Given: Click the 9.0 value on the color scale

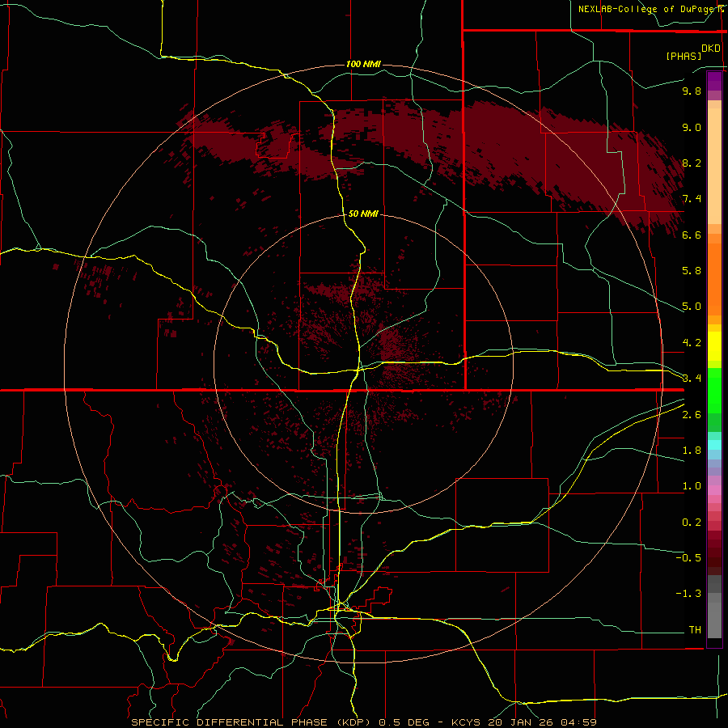Looking at the screenshot, I should [x=692, y=127].
